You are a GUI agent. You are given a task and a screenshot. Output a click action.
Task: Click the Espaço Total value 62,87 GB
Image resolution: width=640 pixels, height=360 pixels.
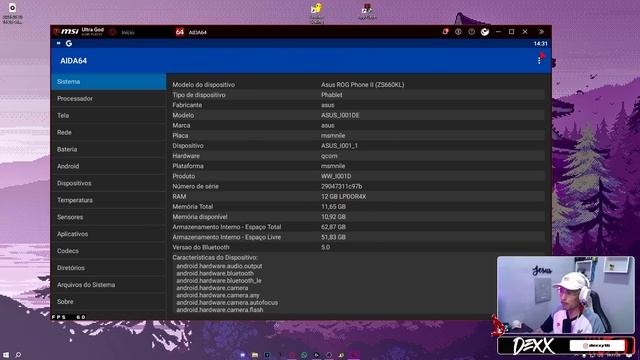pos(333,227)
